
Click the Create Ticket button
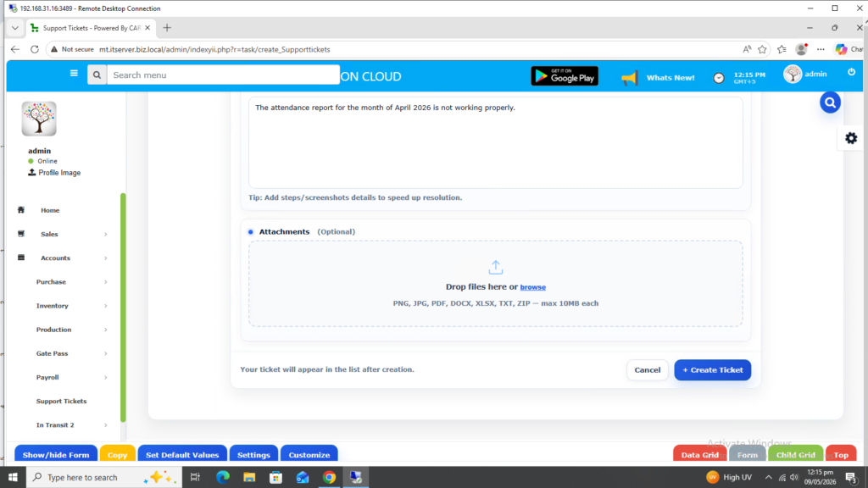coord(712,370)
